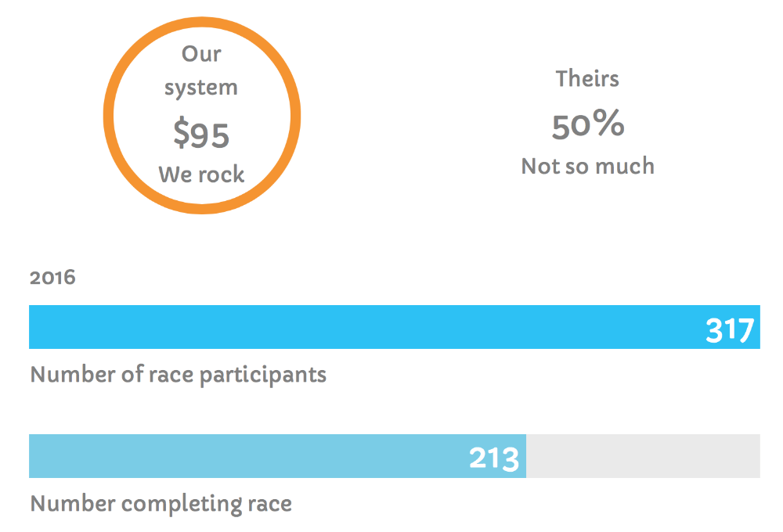Click the word 'participants' below the blue bar
783x532 pixels.
click(x=262, y=376)
